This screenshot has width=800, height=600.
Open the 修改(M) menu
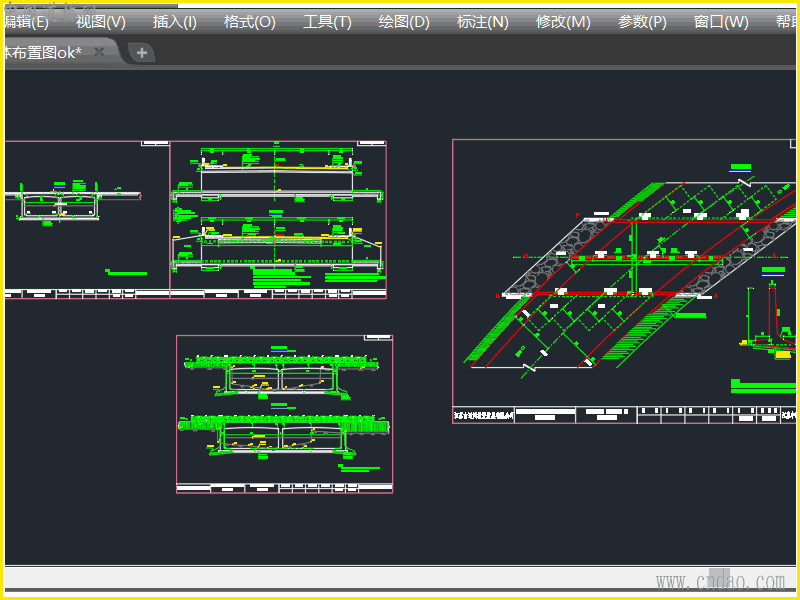(563, 22)
